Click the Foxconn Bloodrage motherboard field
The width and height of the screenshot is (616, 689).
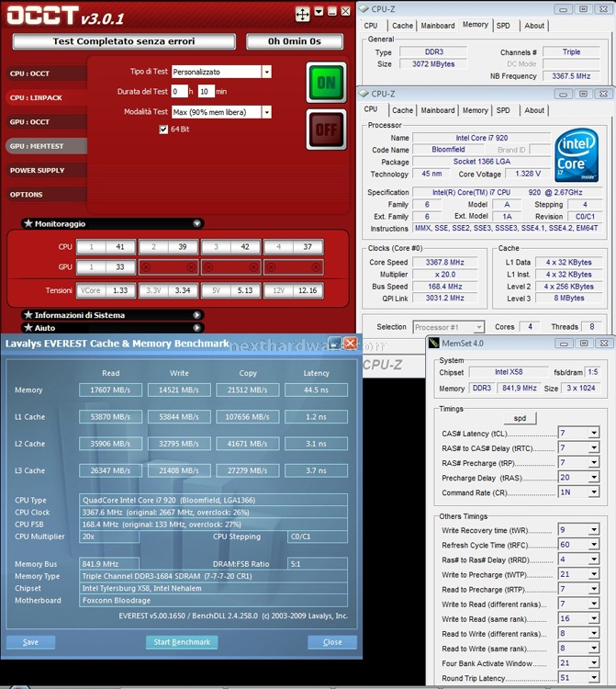[x=213, y=600]
